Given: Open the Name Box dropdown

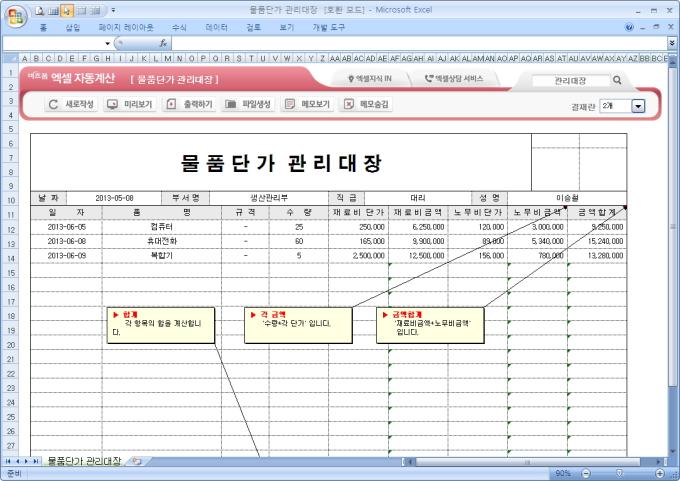Looking at the screenshot, I should tap(108, 43).
